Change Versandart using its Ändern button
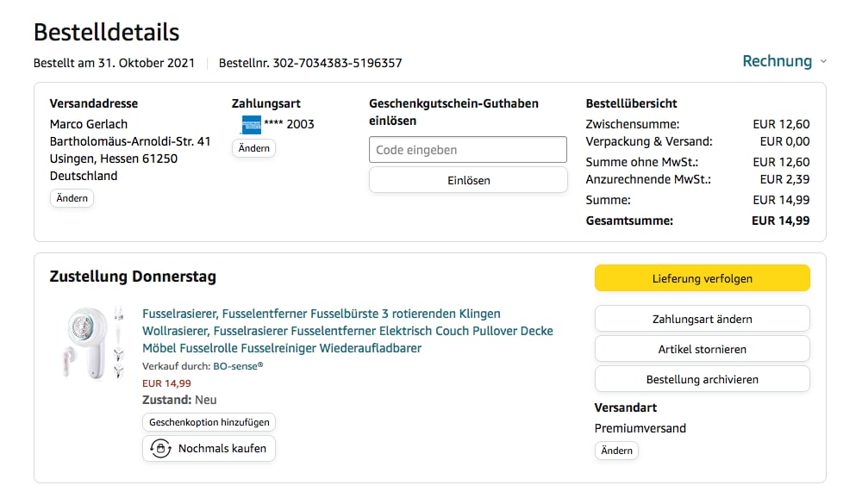 [x=616, y=451]
